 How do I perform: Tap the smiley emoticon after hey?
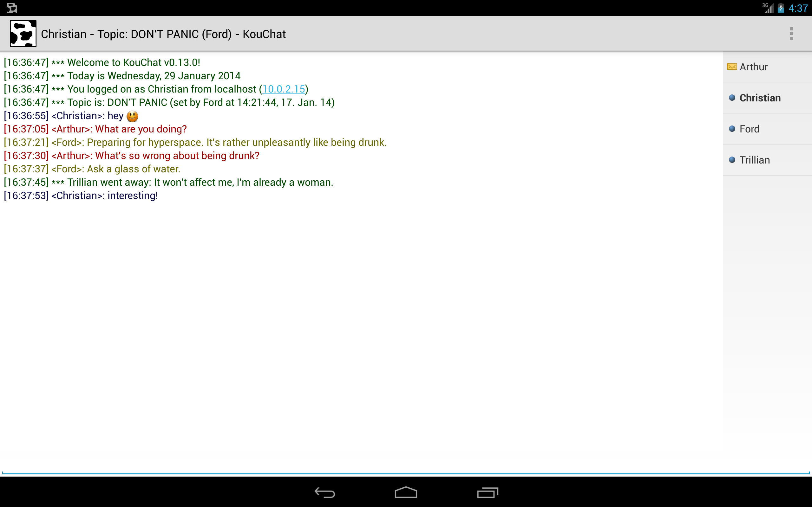tap(132, 116)
